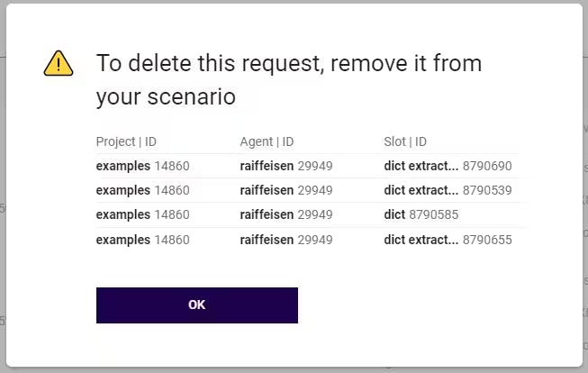Click "dict extract..." in the first row
Viewport: 588px width, 373px height.
(421, 166)
